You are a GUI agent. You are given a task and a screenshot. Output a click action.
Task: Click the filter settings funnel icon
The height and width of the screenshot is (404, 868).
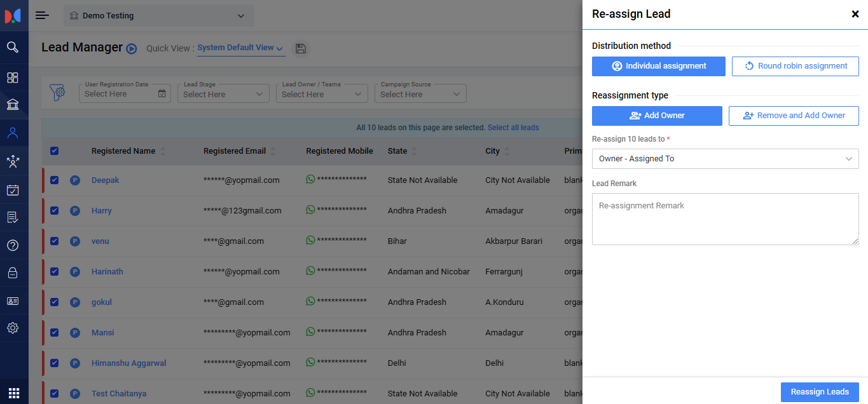pos(58,93)
